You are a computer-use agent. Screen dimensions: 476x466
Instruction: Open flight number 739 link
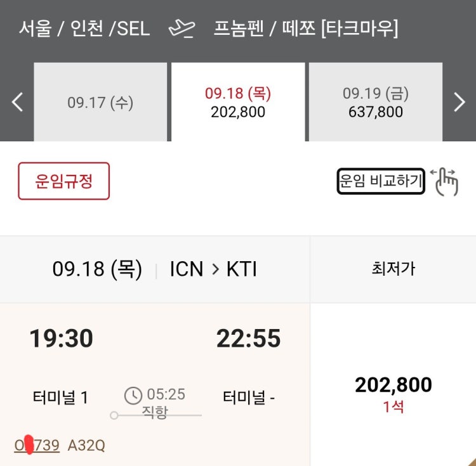[37, 445]
